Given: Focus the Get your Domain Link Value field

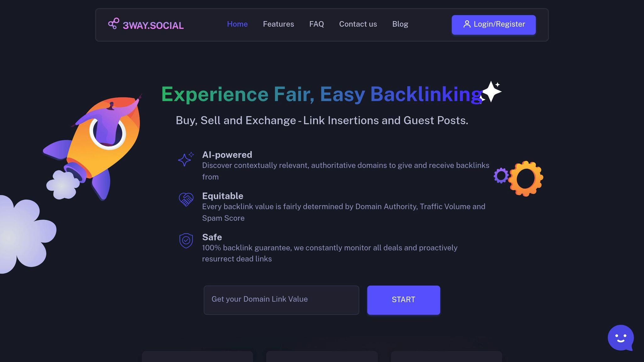Looking at the screenshot, I should click(x=281, y=300).
